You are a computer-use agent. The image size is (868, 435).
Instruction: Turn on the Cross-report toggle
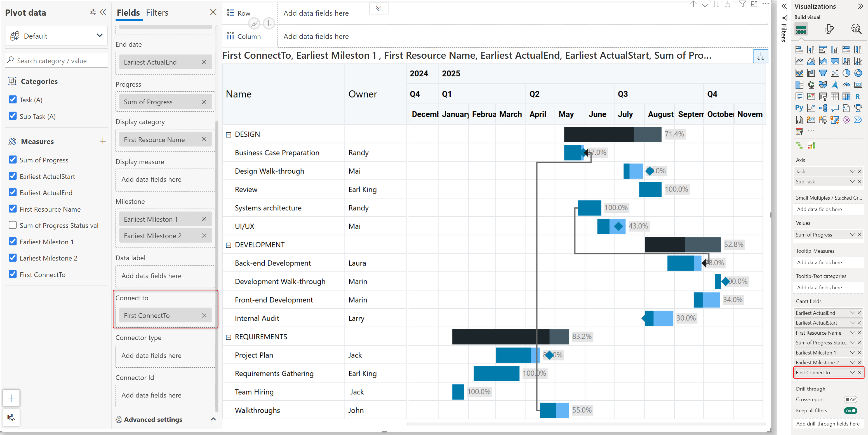point(850,400)
